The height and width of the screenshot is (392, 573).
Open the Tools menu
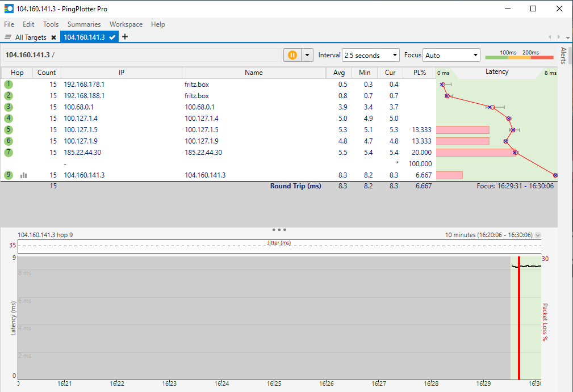(51, 24)
